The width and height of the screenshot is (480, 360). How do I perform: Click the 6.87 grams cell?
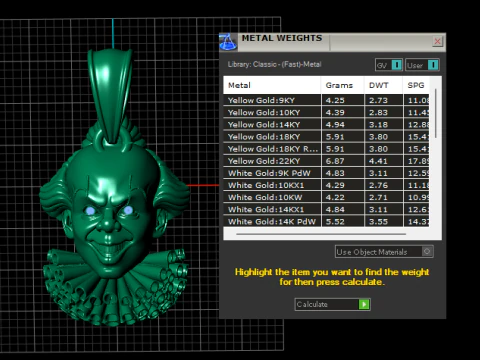pos(343,161)
